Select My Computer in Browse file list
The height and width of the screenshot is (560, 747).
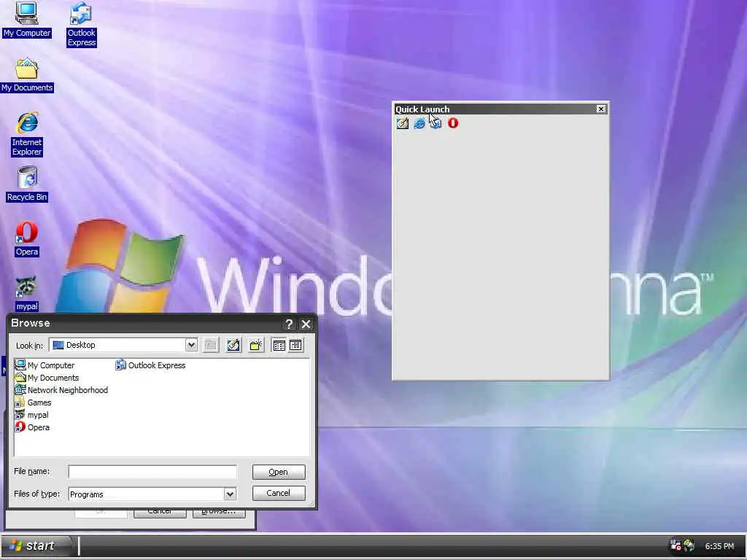pyautogui.click(x=44, y=365)
